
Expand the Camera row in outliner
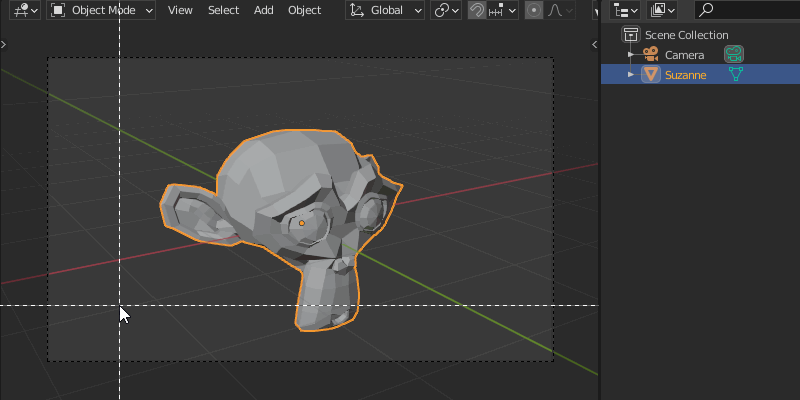coord(631,54)
